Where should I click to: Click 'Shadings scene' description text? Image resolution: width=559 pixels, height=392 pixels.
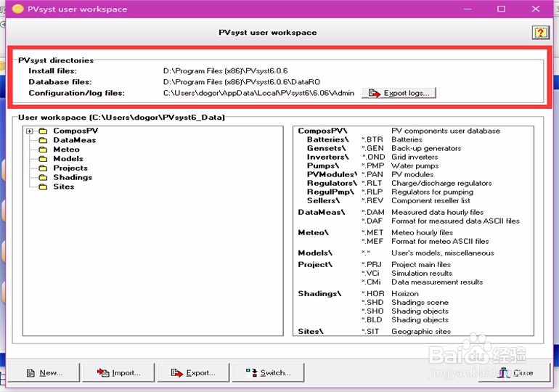tap(420, 303)
